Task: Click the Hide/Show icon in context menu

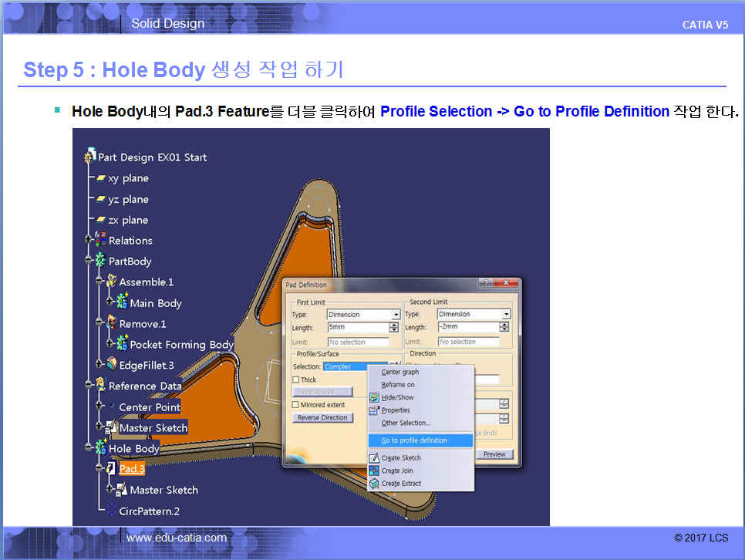Action: [374, 397]
